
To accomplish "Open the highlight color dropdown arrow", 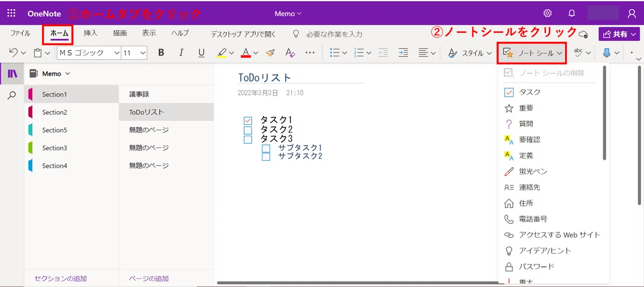I will click(231, 53).
